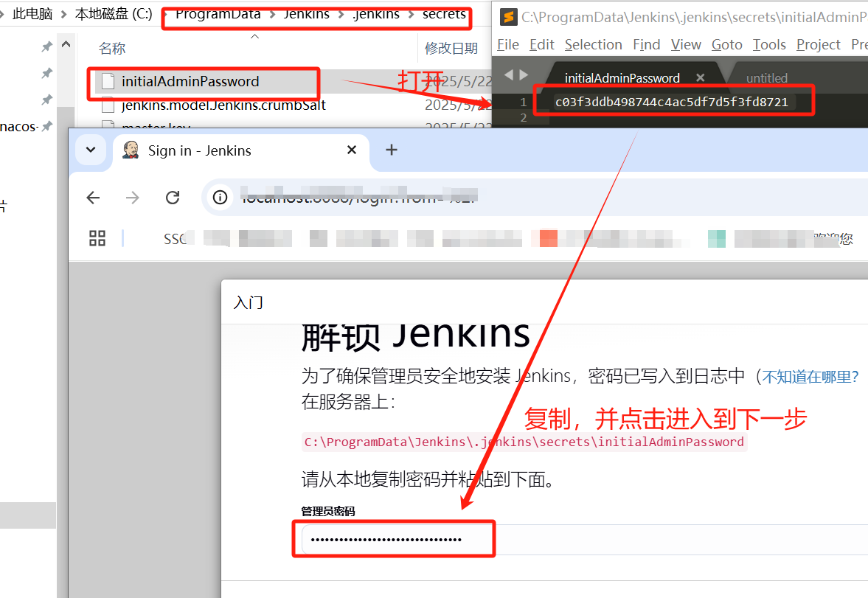Open the Edit menu in Sublime Text
The height and width of the screenshot is (598, 868).
coord(541,45)
